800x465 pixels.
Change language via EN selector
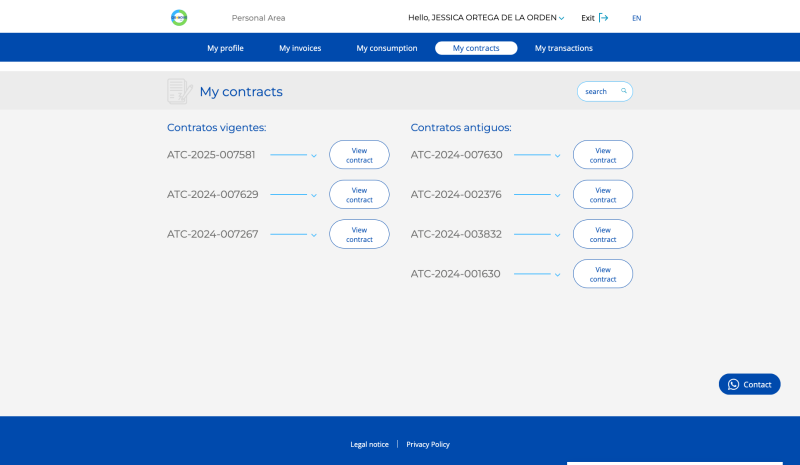coord(636,18)
